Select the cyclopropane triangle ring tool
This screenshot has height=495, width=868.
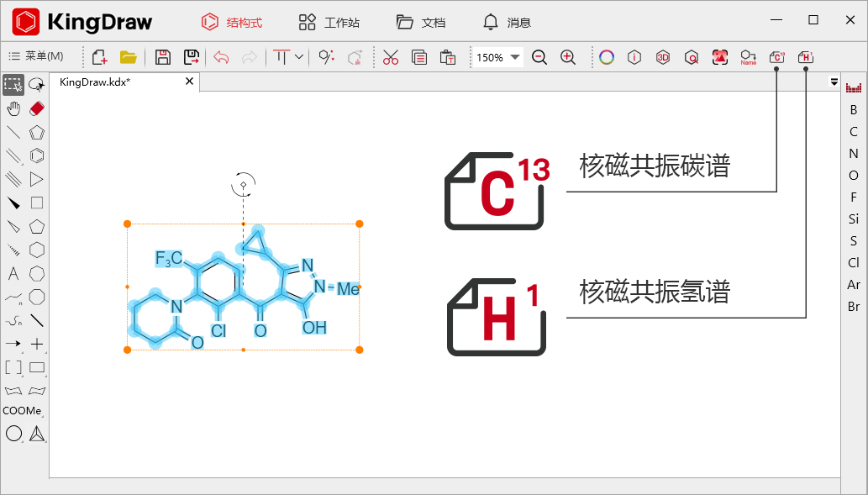pyautogui.click(x=36, y=179)
